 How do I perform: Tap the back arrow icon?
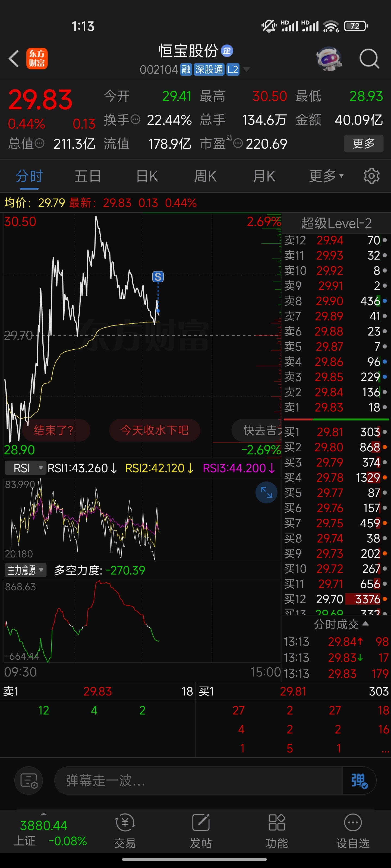pyautogui.click(x=14, y=59)
